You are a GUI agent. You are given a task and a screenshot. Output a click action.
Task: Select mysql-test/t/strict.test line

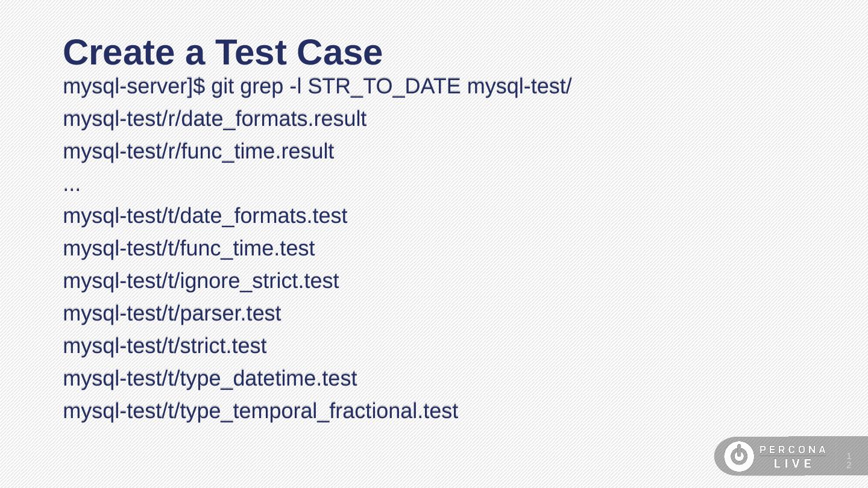point(165,346)
